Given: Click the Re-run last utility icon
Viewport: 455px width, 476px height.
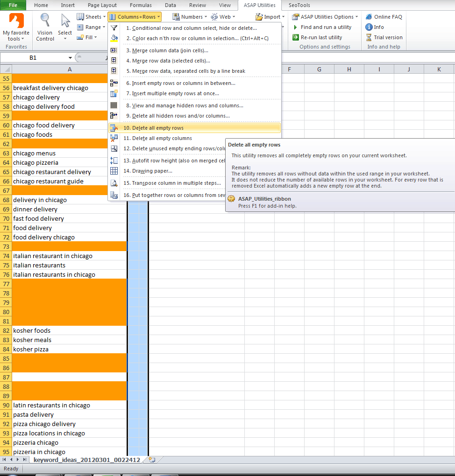Looking at the screenshot, I should pyautogui.click(x=295, y=37).
